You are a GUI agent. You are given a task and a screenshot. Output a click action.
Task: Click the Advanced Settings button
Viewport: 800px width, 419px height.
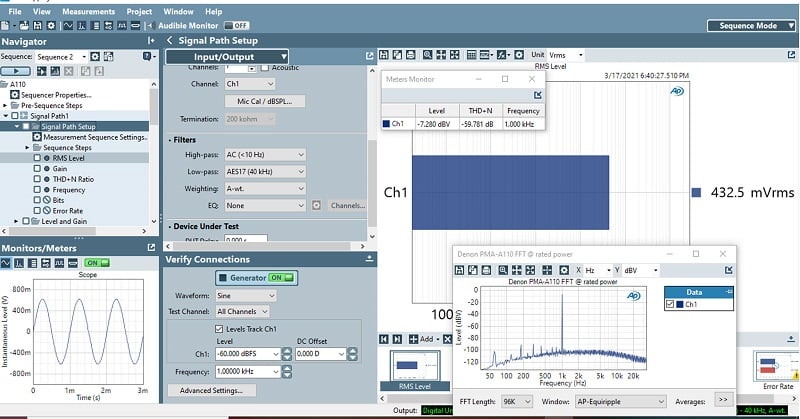point(211,390)
